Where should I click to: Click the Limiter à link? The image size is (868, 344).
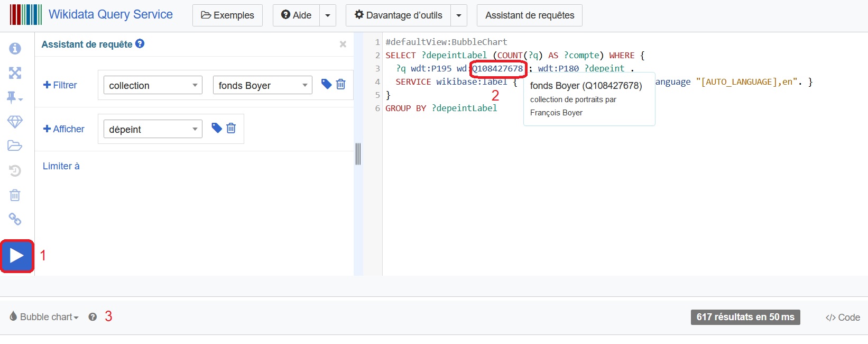(x=61, y=166)
